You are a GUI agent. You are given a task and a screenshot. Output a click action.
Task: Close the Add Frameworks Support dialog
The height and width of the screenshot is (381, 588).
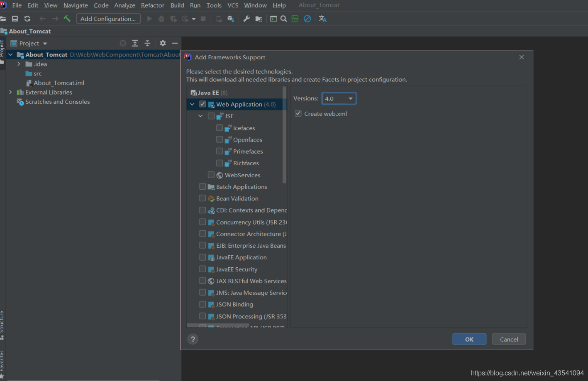(x=522, y=57)
